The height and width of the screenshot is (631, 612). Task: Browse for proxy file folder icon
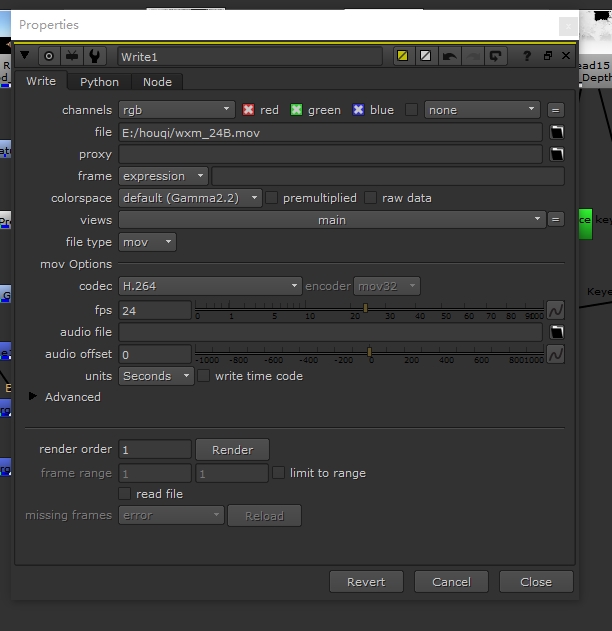coord(557,154)
